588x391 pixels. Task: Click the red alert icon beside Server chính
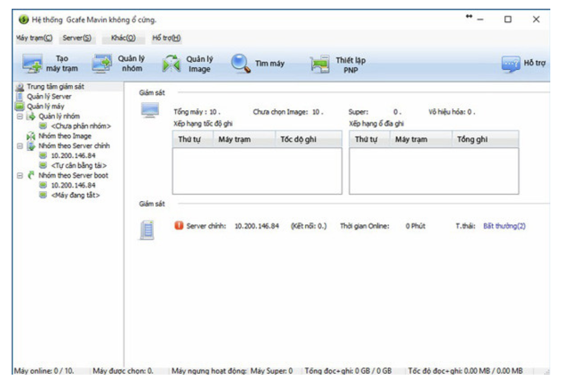(x=179, y=226)
